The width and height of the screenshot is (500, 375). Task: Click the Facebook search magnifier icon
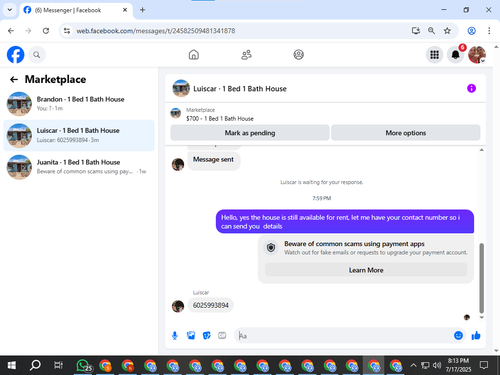[37, 55]
